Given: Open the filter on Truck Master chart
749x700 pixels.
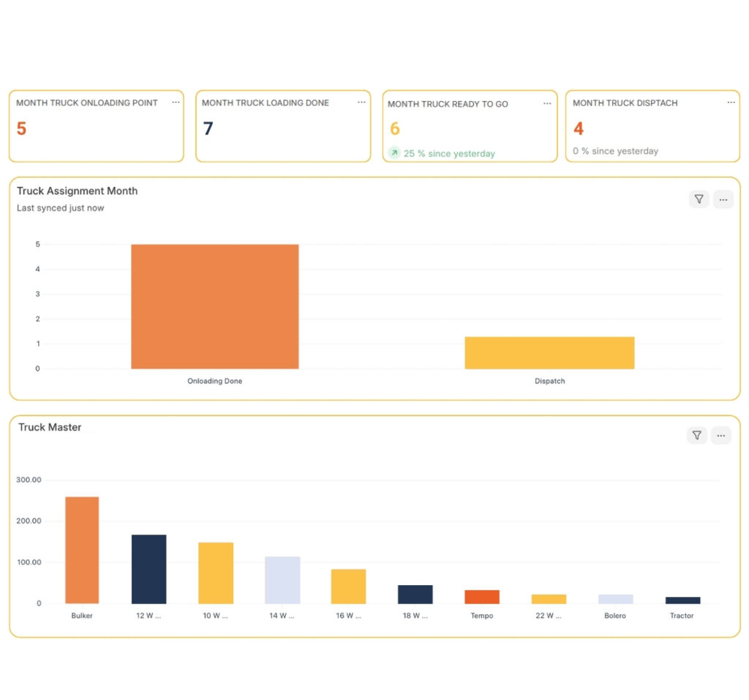Looking at the screenshot, I should click(x=696, y=435).
